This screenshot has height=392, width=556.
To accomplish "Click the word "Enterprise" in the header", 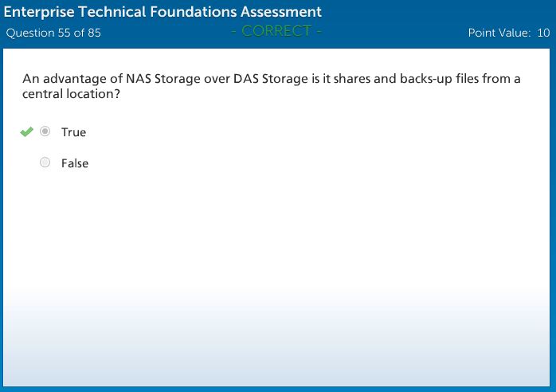I will click(37, 12).
